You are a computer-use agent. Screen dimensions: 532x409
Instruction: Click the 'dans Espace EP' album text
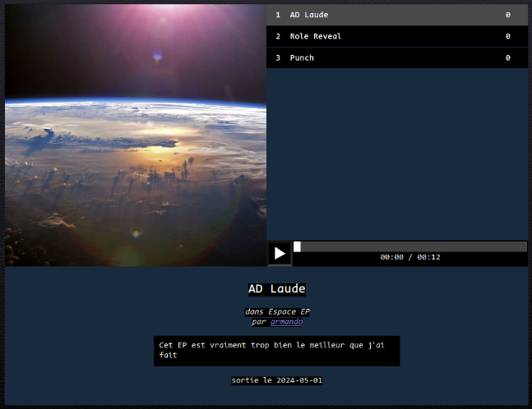(x=277, y=312)
